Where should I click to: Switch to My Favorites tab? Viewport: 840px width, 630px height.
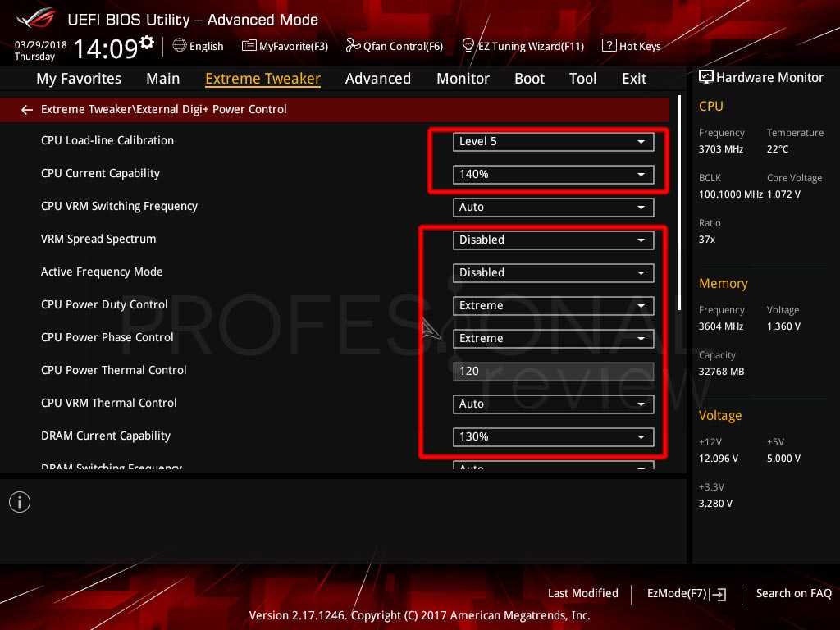click(79, 79)
